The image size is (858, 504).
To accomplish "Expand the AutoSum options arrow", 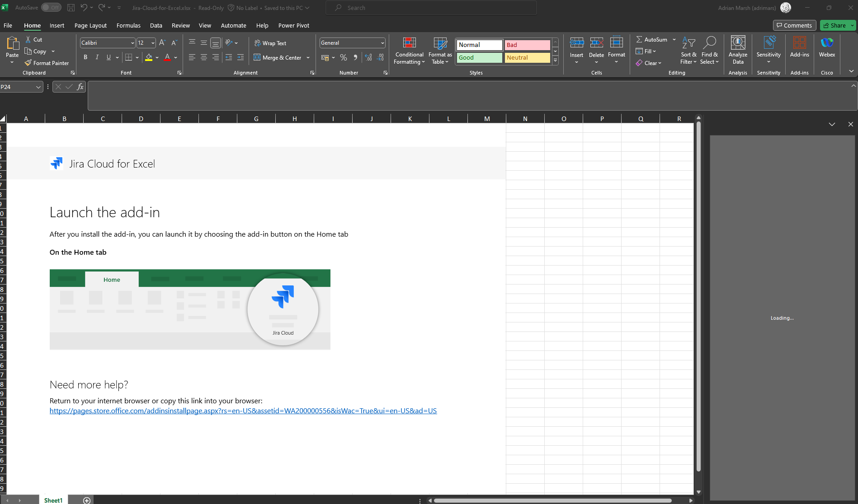I will coord(674,39).
